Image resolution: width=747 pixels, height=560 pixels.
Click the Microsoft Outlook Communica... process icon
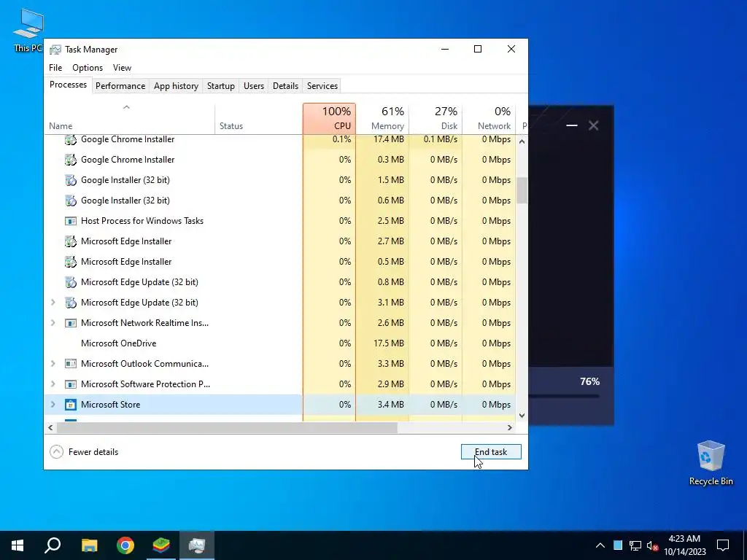[71, 364]
